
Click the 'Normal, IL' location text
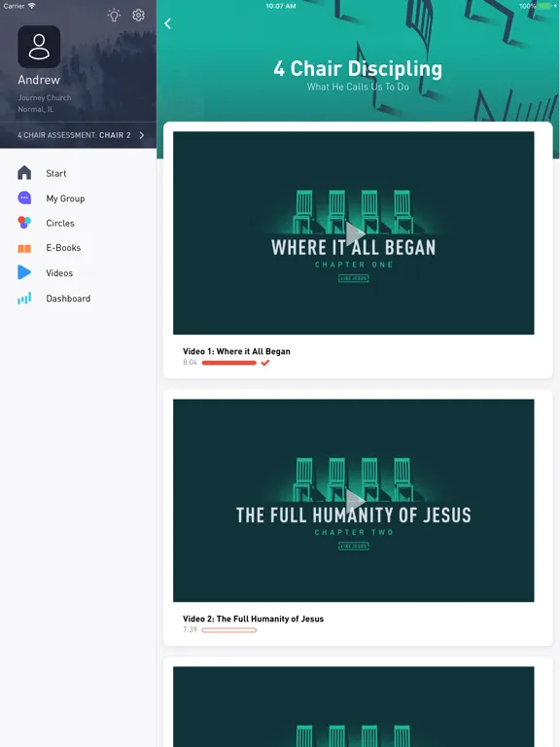pos(36,109)
